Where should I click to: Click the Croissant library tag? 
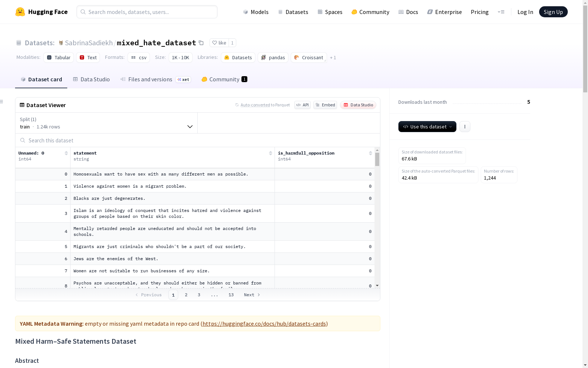pyautogui.click(x=309, y=57)
